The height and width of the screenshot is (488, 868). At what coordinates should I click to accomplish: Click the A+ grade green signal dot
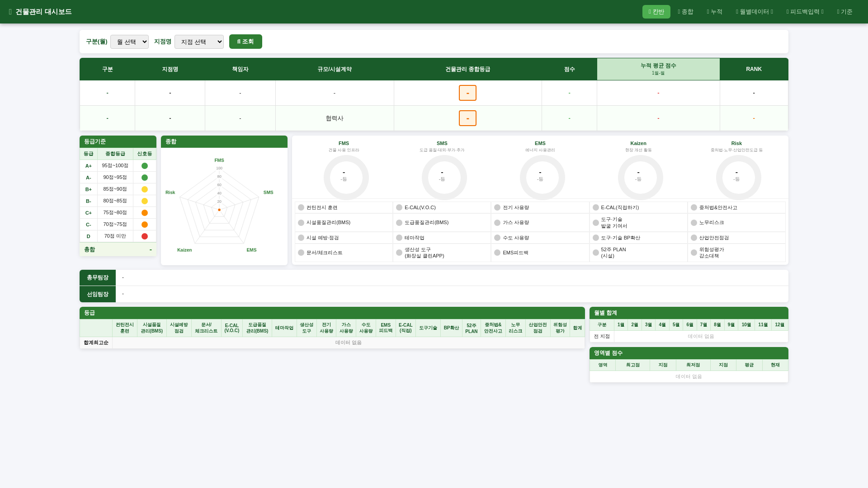[145, 166]
